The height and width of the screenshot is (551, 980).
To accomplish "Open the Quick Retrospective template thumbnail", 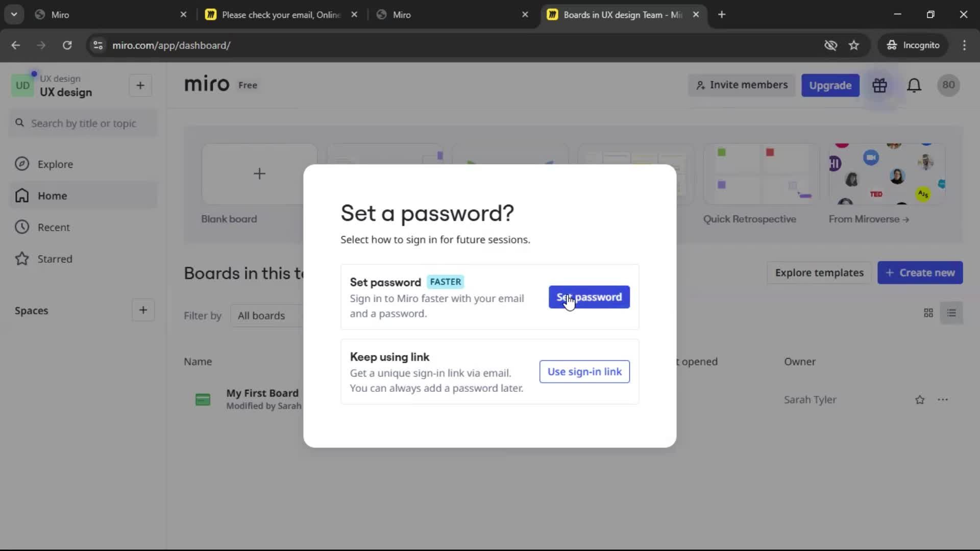I will [x=761, y=174].
